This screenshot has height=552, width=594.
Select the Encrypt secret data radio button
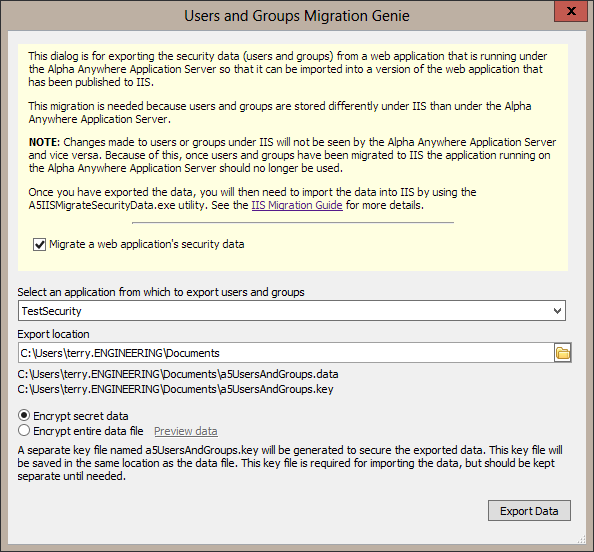(x=24, y=416)
